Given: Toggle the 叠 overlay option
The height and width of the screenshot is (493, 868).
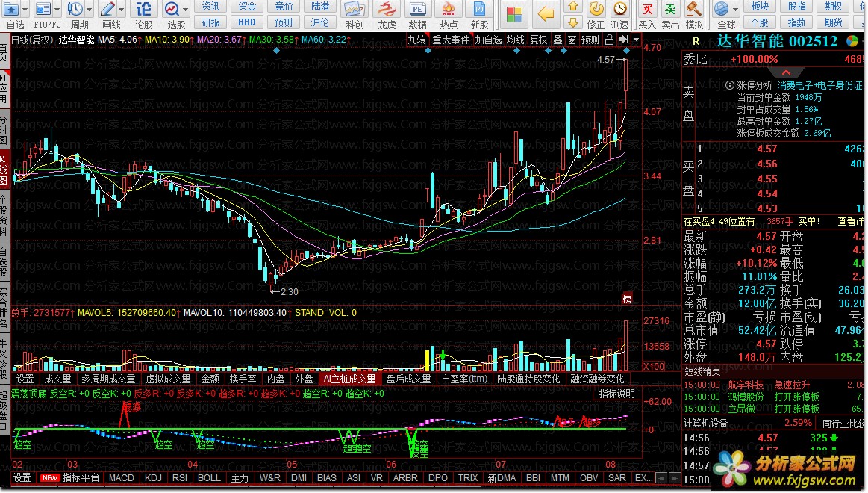Looking at the screenshot, I should pos(558,40).
